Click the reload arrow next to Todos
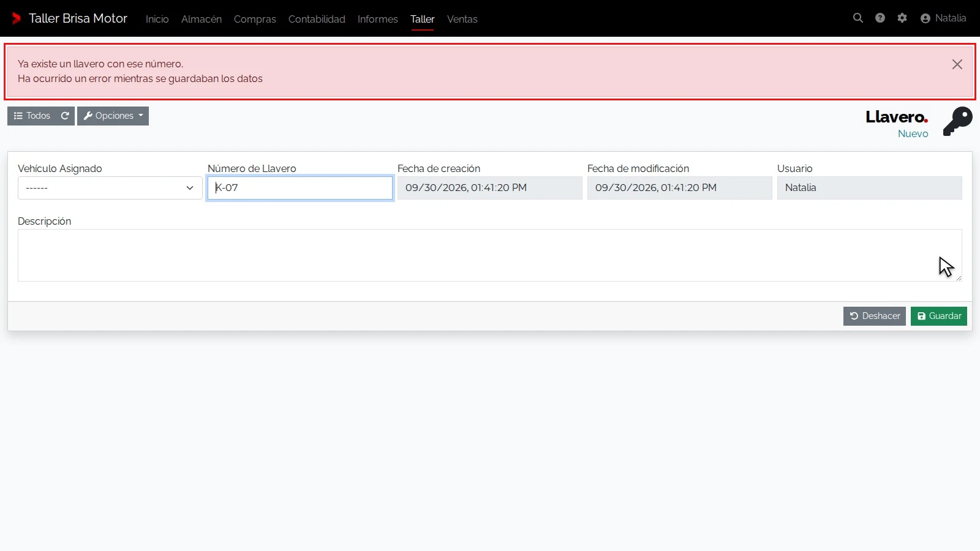980x551 pixels. 65,116
